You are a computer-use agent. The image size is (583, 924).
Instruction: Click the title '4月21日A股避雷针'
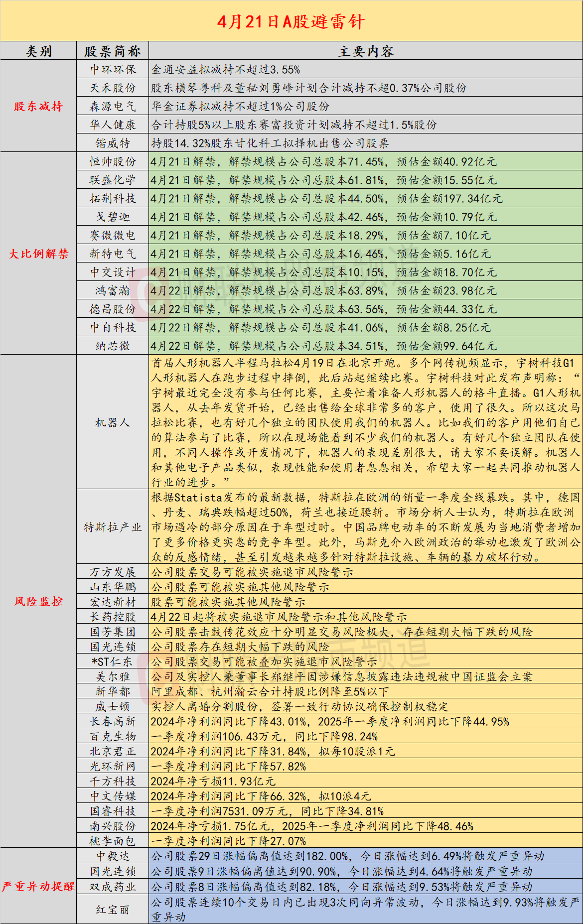[291, 21]
